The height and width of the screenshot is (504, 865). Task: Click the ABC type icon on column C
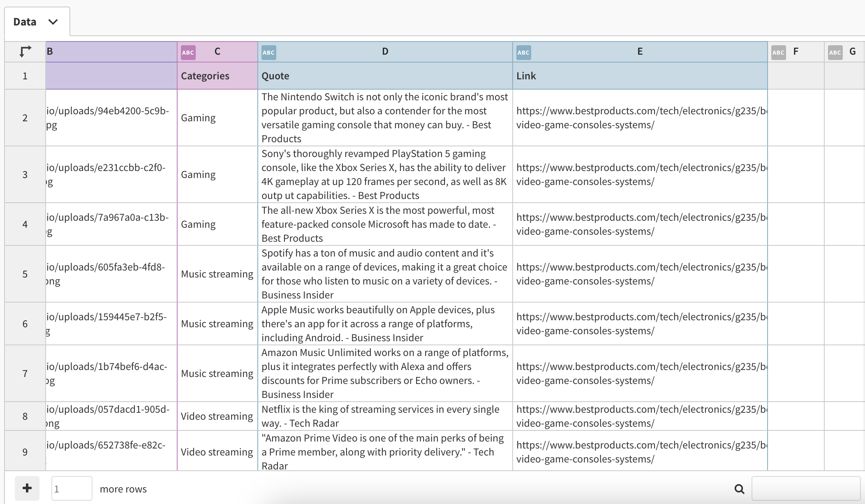(188, 52)
